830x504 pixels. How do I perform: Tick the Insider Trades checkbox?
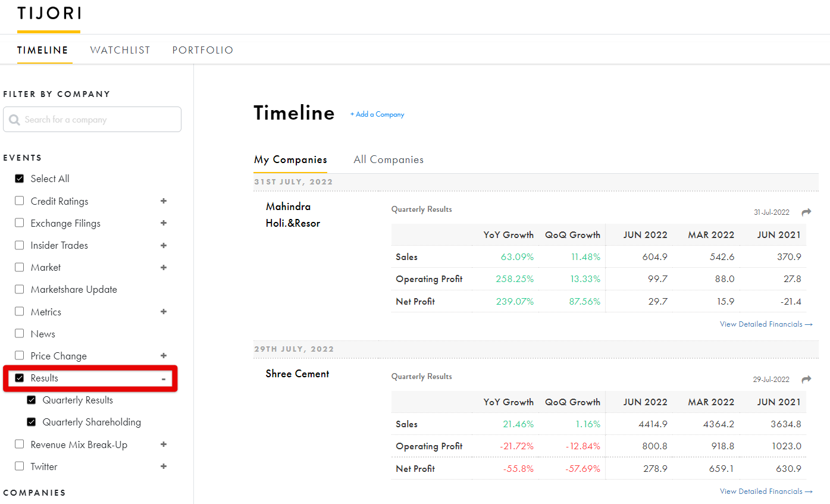click(20, 245)
